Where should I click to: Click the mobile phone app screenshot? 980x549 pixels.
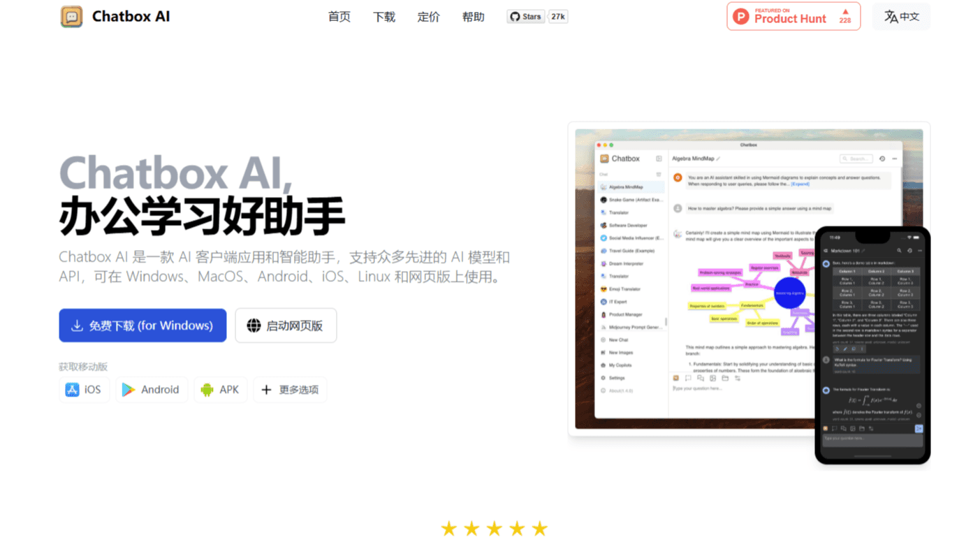point(872,345)
